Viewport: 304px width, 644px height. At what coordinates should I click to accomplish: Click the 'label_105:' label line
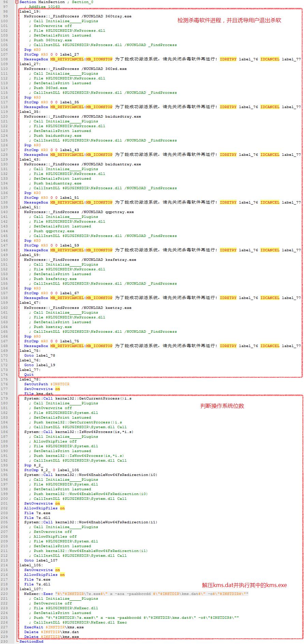[x=31, y=565]
